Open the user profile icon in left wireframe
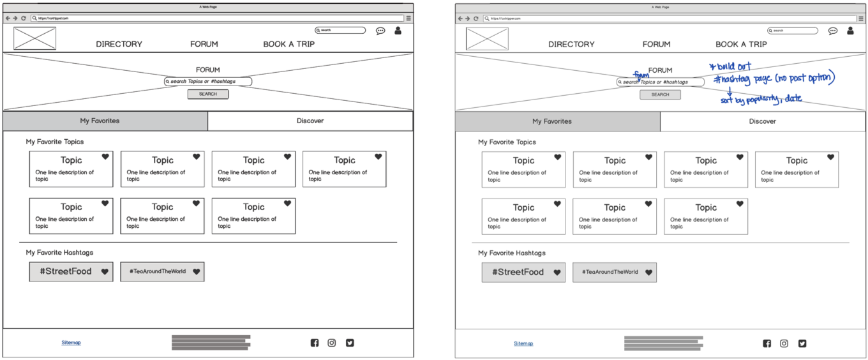The height and width of the screenshot is (360, 868). click(x=398, y=30)
